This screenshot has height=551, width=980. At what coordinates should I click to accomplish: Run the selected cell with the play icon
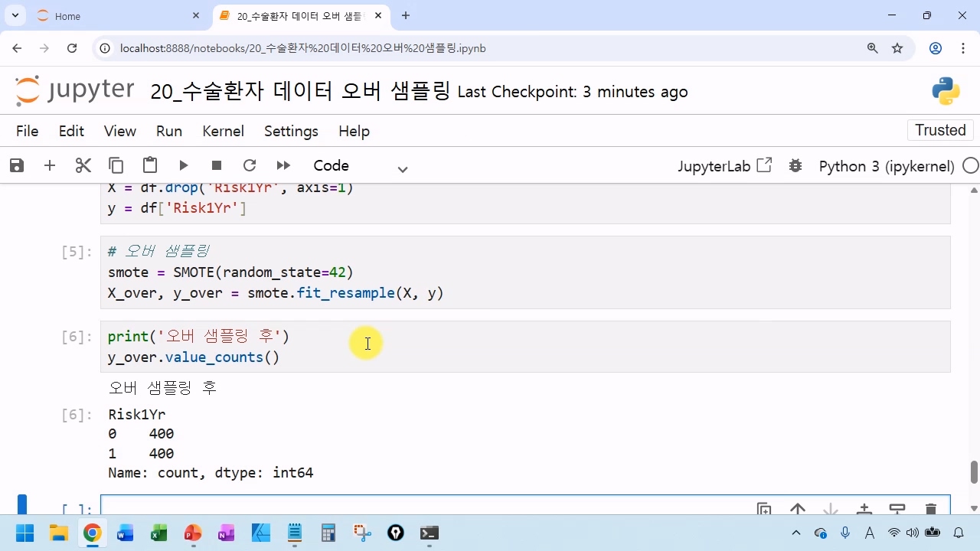[184, 165]
